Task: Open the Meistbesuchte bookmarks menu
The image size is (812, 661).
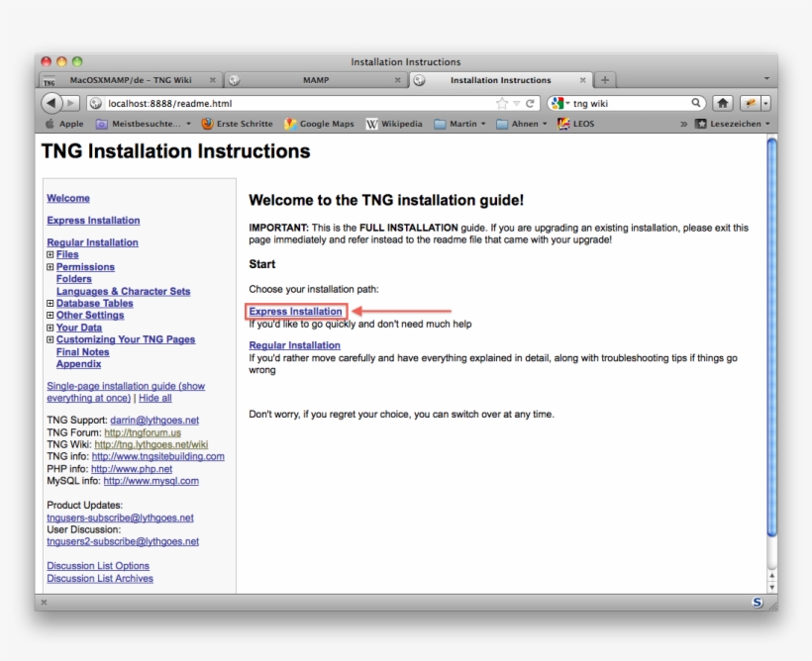Action: tap(144, 124)
